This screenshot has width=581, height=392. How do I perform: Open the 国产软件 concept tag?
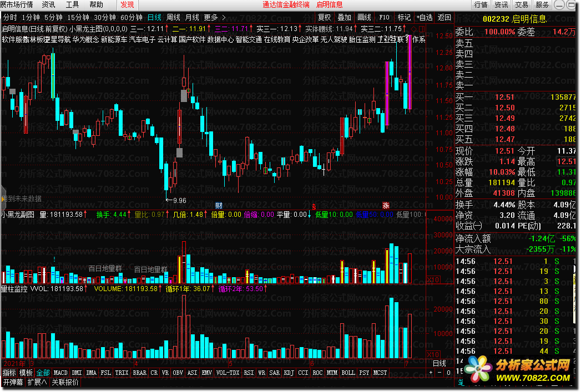[192, 39]
